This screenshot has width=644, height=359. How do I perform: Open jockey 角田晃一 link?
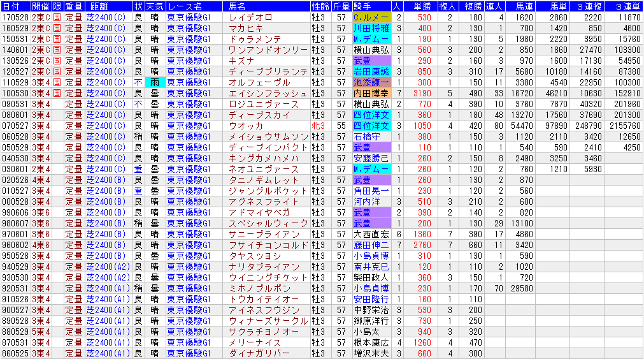(x=371, y=191)
